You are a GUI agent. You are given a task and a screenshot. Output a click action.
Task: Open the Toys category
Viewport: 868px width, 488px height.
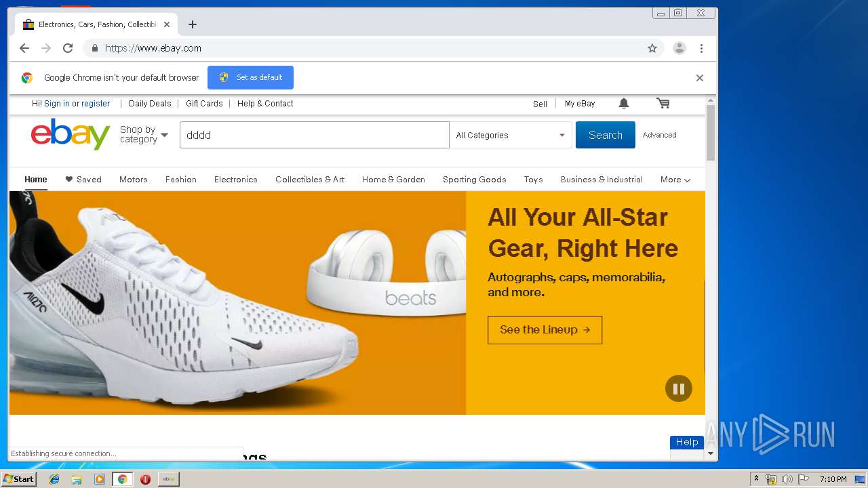click(x=534, y=180)
